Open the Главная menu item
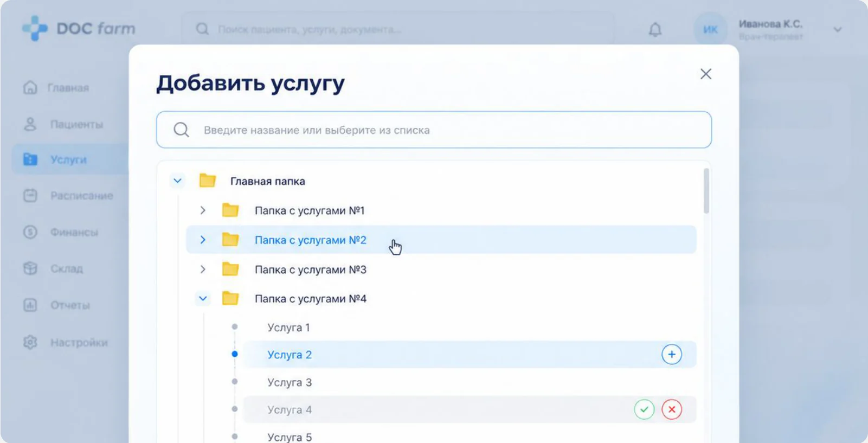This screenshot has width=868, height=443. coord(68,88)
